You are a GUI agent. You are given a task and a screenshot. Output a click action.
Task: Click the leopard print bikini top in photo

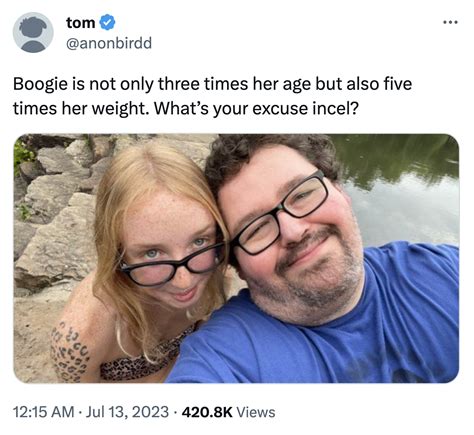coord(147,360)
